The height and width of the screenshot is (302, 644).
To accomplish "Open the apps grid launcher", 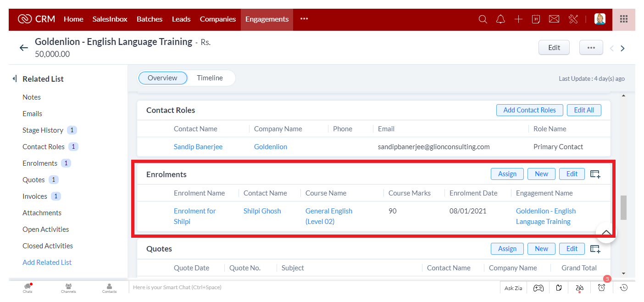I will pyautogui.click(x=623, y=19).
